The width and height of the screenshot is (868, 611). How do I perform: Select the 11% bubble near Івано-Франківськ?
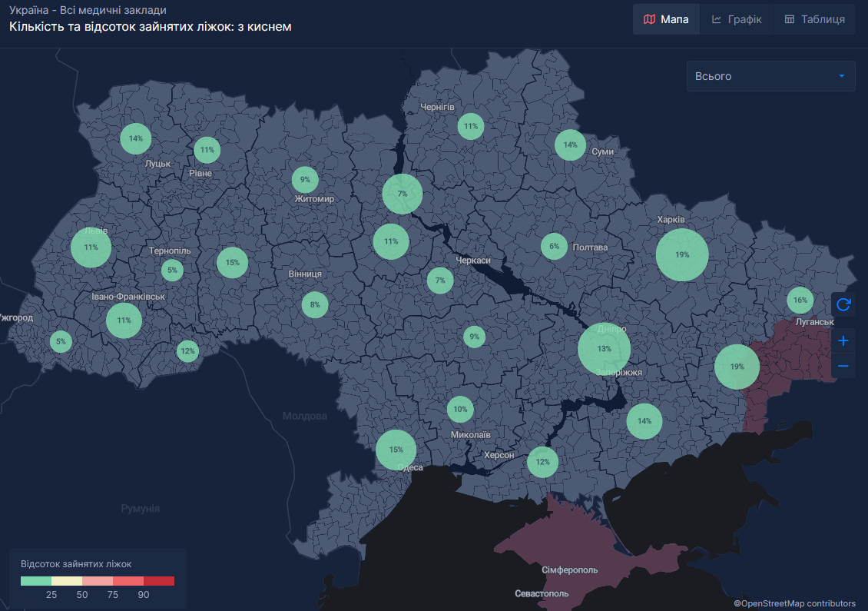(124, 320)
